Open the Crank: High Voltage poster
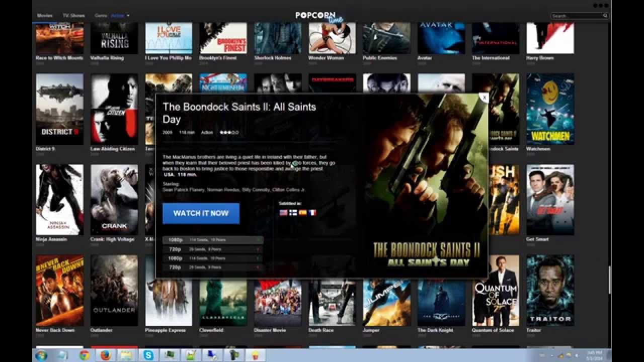The height and width of the screenshot is (362, 644). pyautogui.click(x=114, y=200)
